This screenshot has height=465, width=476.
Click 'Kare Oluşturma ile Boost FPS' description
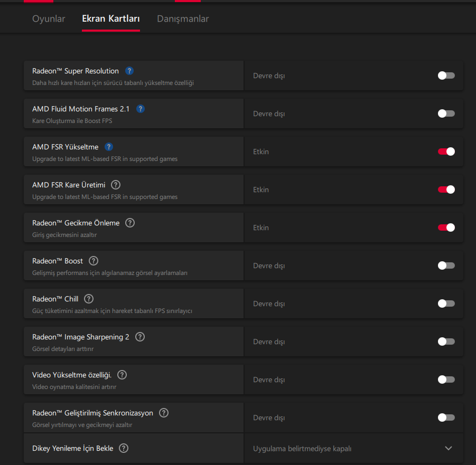pyautogui.click(x=72, y=121)
